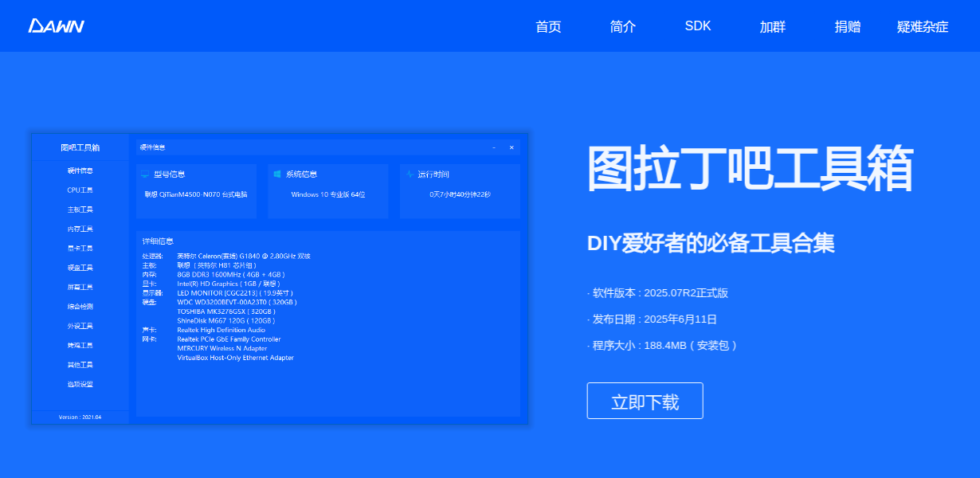
Task: Select 综合检测 in the sidebar
Action: pyautogui.click(x=80, y=307)
